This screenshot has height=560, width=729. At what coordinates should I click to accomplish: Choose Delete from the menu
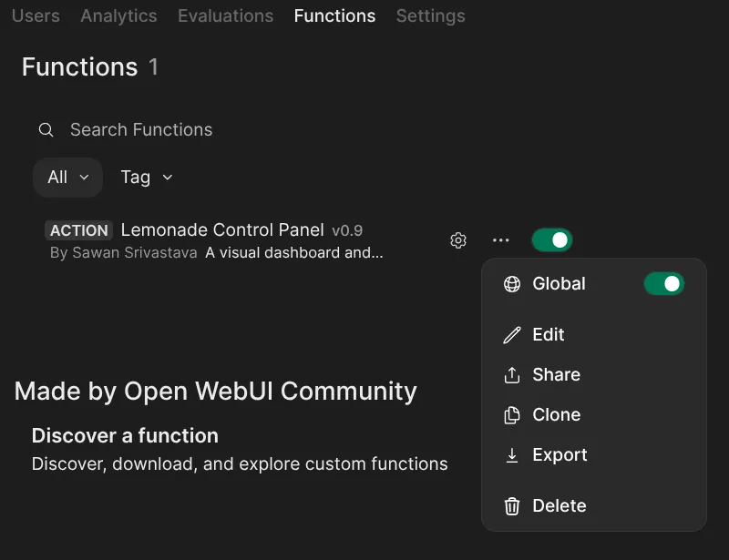(x=594, y=505)
